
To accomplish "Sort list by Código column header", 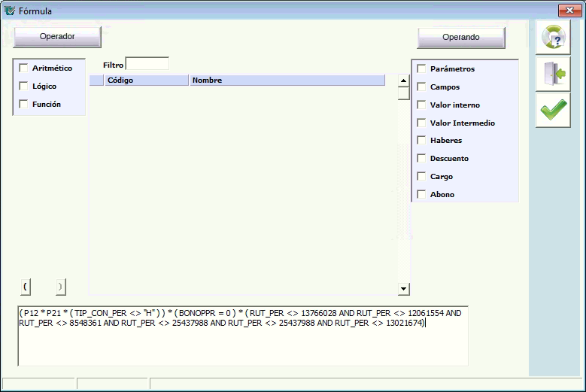I will point(147,81).
